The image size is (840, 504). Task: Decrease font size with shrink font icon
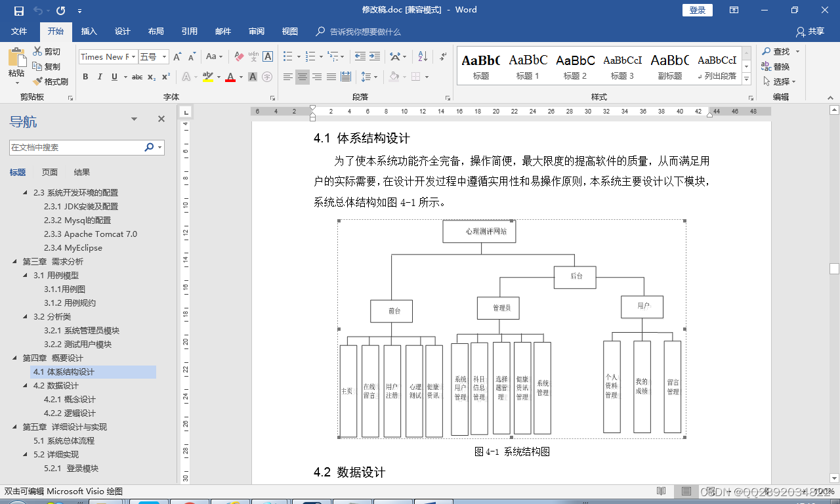[x=191, y=56]
